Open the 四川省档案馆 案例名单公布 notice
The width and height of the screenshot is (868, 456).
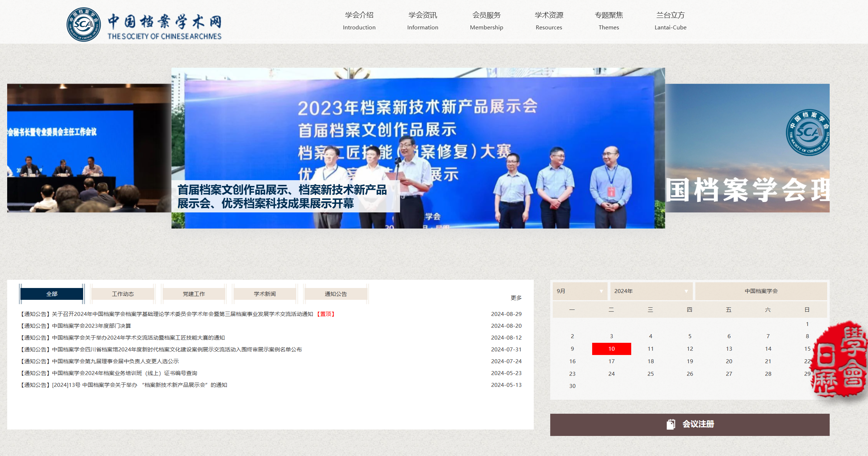pyautogui.click(x=161, y=349)
